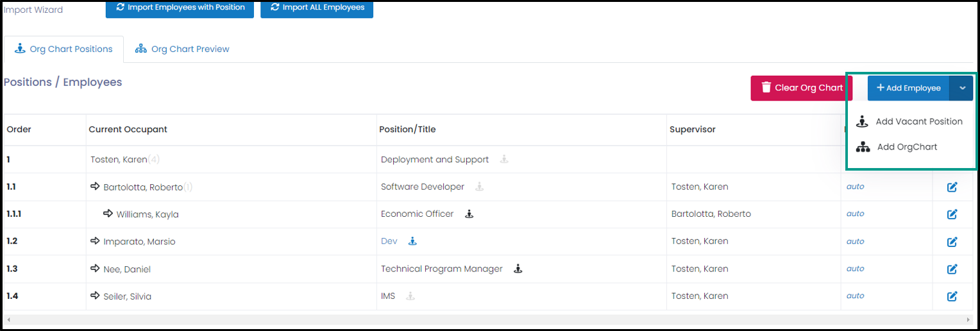Switch to Org Chart Preview tab
The width and height of the screenshot is (980, 331).
point(182,49)
